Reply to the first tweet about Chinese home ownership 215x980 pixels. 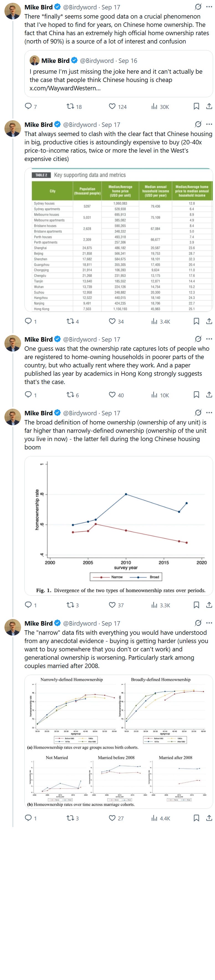28,106
